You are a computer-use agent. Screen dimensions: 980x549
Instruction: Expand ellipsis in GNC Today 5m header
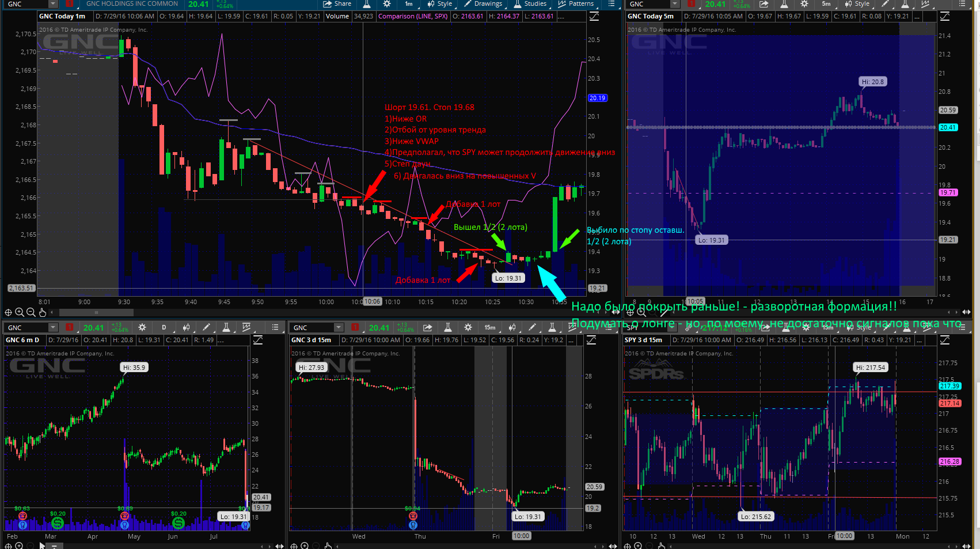(x=918, y=16)
